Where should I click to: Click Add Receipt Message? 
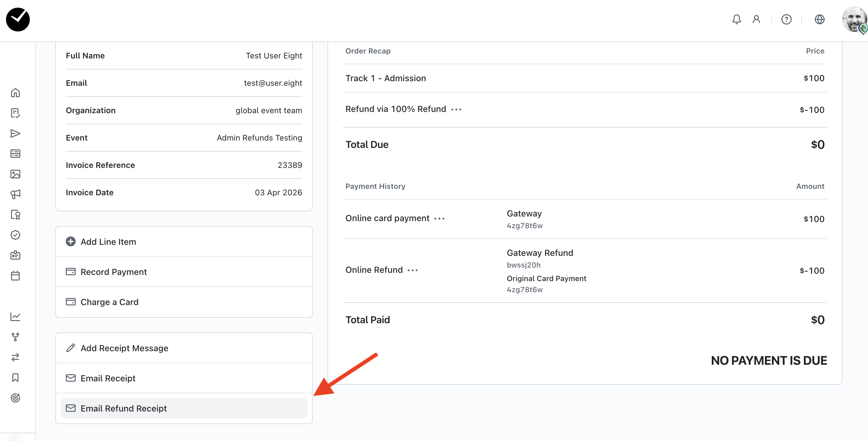click(x=124, y=348)
